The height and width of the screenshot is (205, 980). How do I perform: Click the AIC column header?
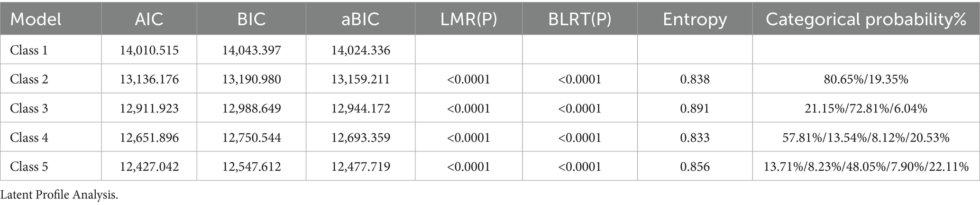click(x=149, y=19)
